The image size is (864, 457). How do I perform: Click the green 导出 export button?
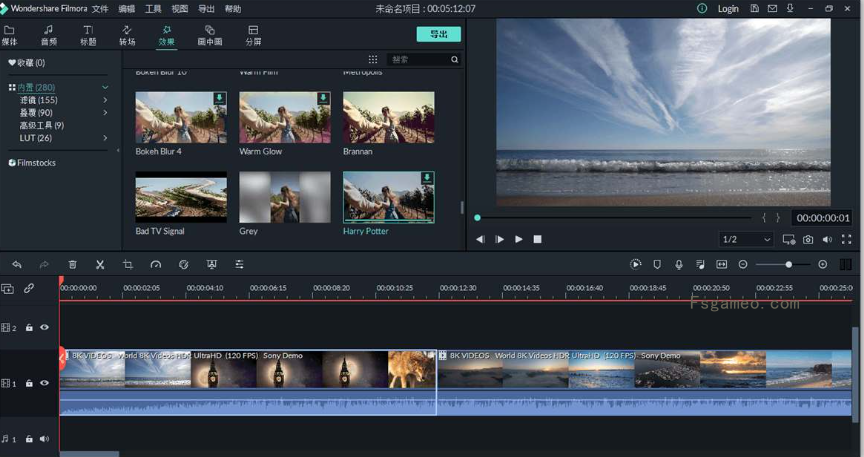[439, 34]
